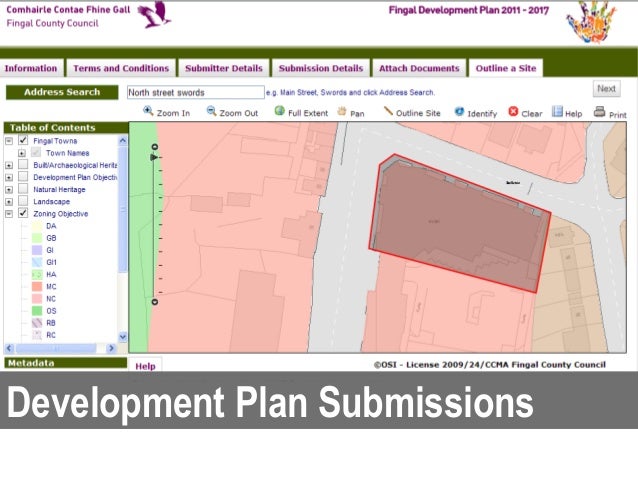Clear the map with Clear icon

pyautogui.click(x=513, y=112)
